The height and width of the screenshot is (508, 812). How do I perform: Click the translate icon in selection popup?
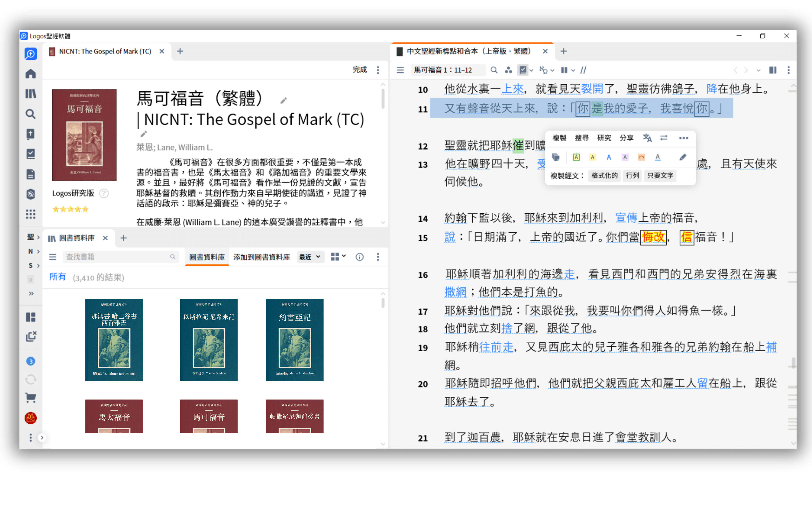647,138
